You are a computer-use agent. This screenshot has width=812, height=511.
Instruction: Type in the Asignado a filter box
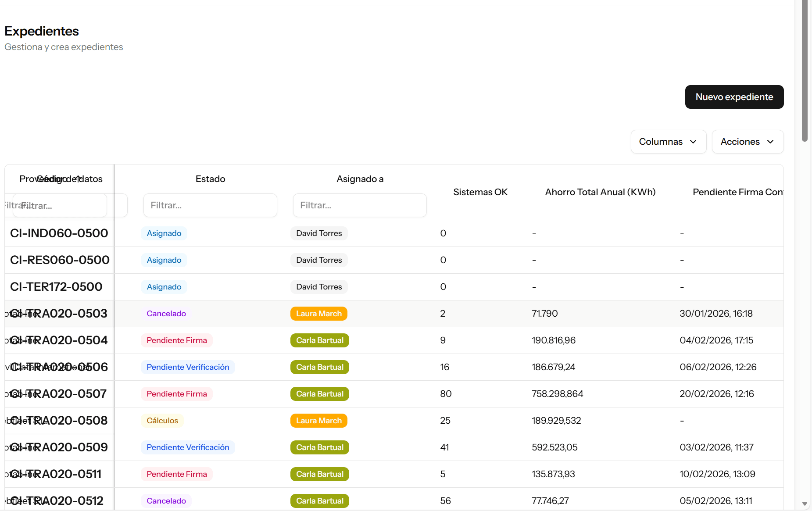click(x=359, y=205)
